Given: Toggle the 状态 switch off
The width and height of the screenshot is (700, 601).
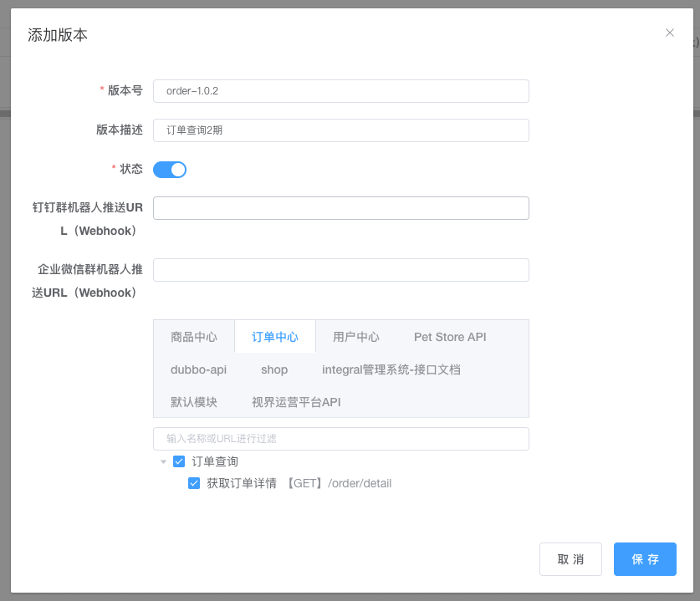Looking at the screenshot, I should pos(170,170).
